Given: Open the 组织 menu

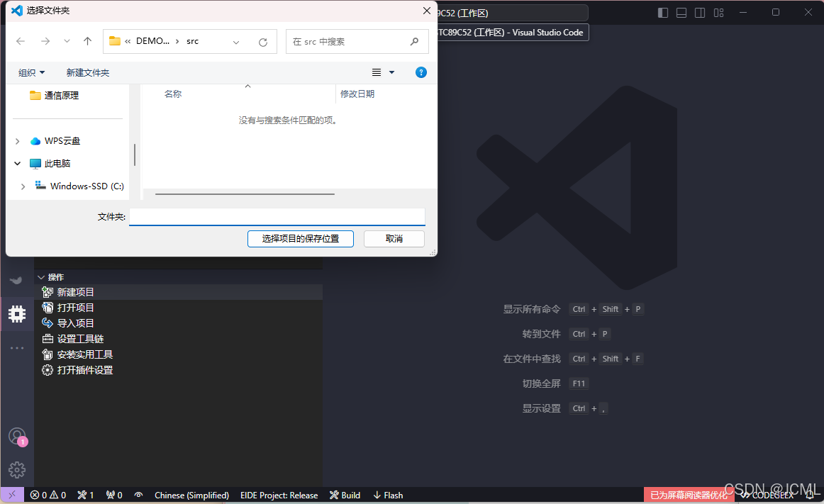Looking at the screenshot, I should (31, 72).
